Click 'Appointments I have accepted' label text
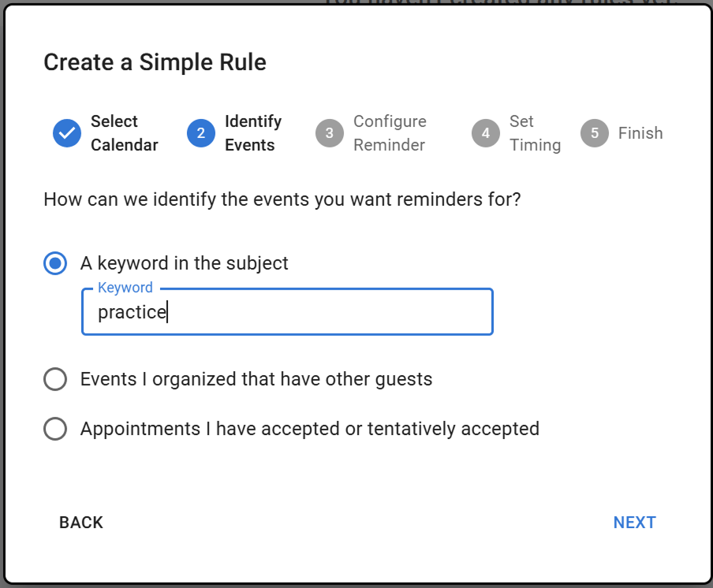 pyautogui.click(x=309, y=429)
